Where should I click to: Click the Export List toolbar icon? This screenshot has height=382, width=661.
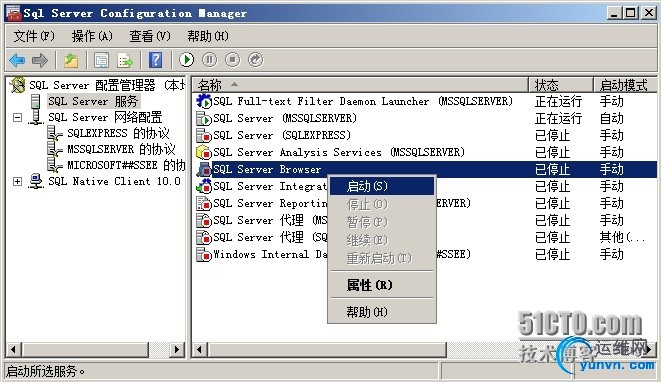[125, 60]
